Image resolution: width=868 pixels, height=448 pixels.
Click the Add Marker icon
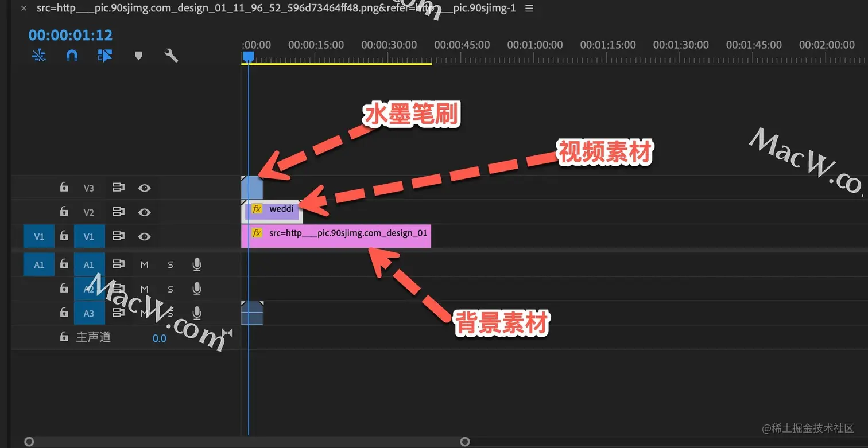[x=138, y=55]
